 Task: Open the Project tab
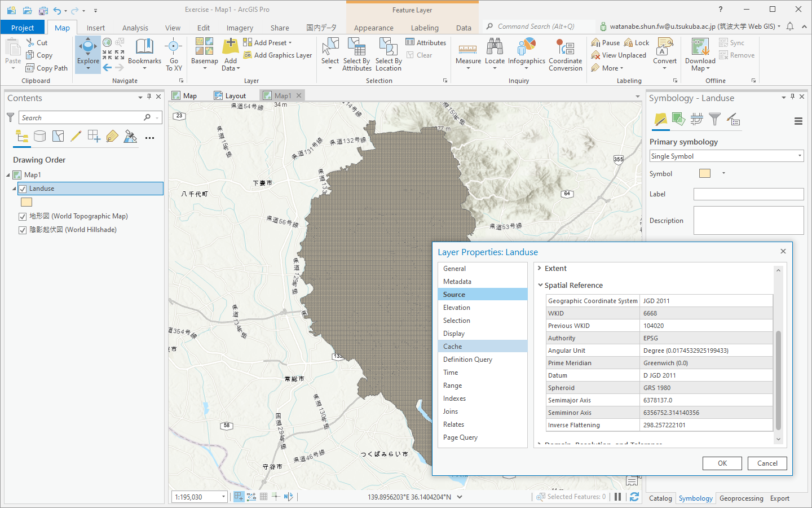click(x=23, y=28)
